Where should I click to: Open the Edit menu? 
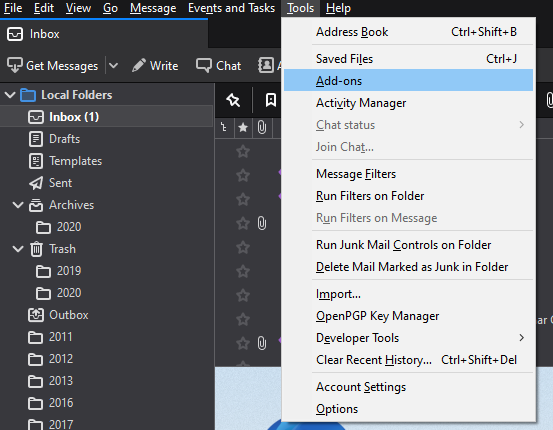(x=44, y=8)
